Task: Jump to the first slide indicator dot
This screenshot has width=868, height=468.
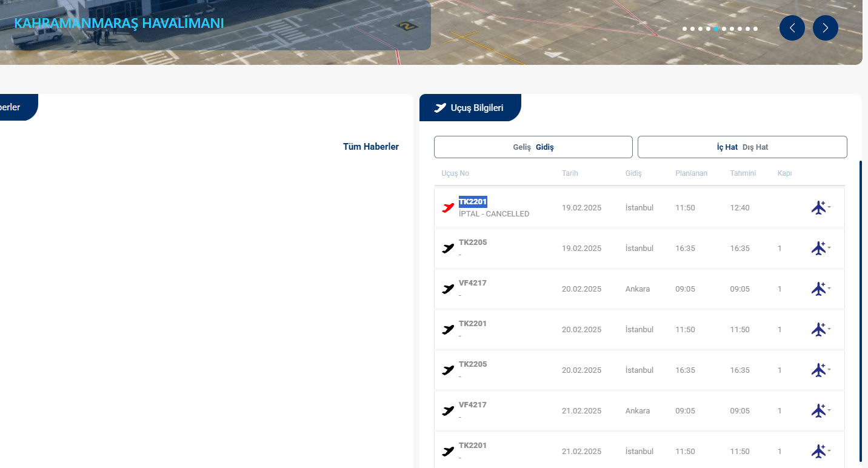Action: tap(685, 28)
